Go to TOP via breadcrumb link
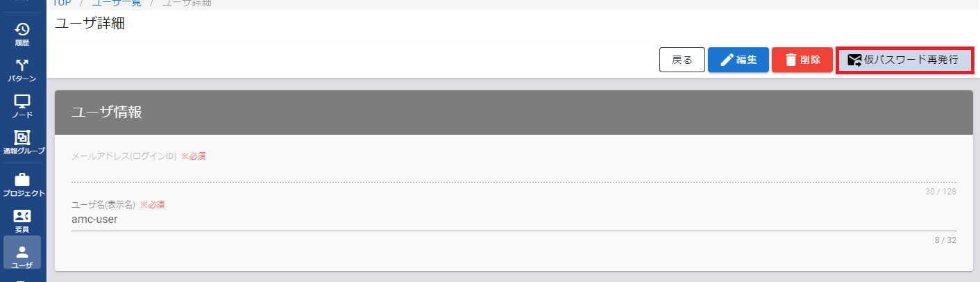The height and width of the screenshot is (282, 980). click(62, 3)
